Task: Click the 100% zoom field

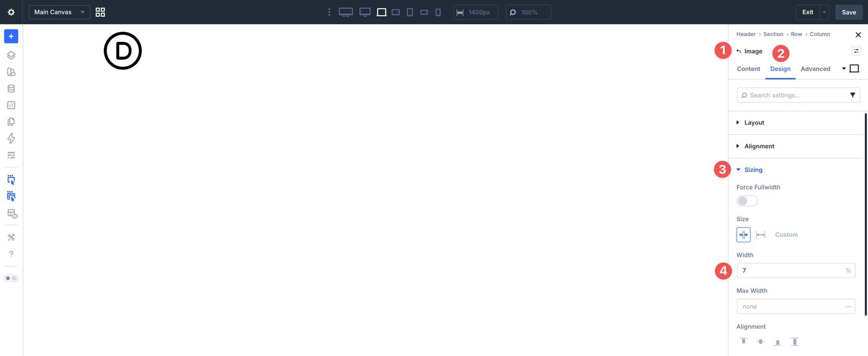Action: (529, 12)
